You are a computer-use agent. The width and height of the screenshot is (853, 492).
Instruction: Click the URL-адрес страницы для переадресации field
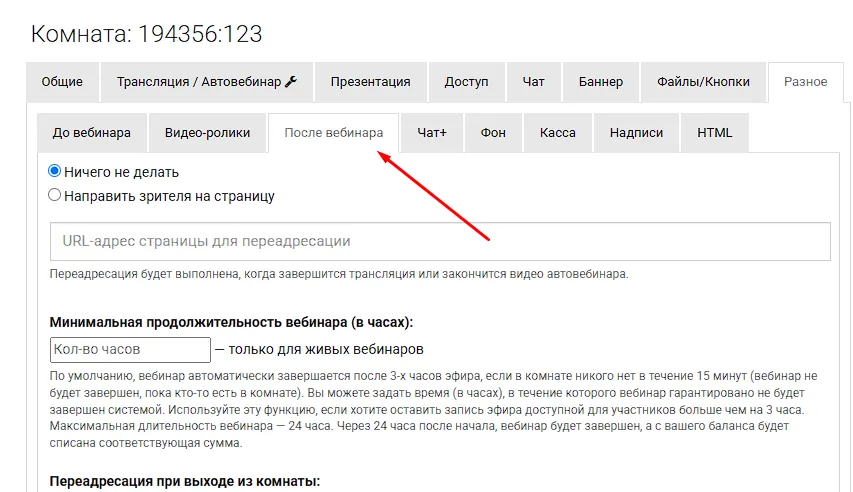(x=440, y=242)
